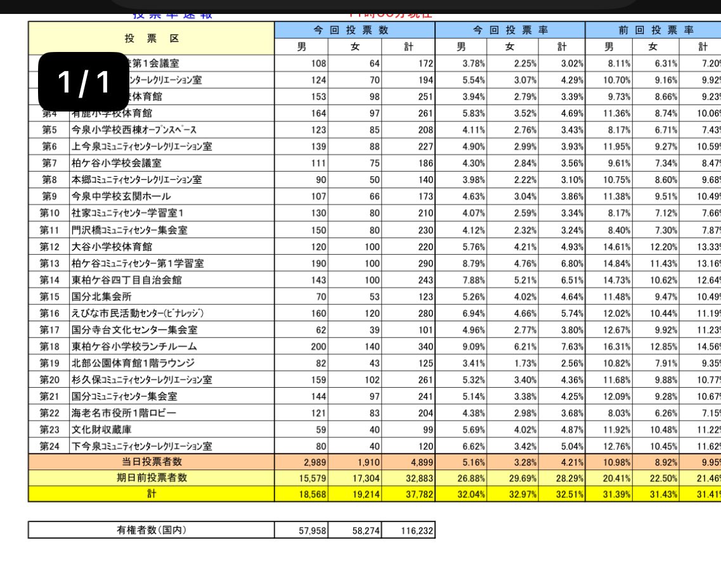Select the 32.04% male turnout cell

[461, 494]
